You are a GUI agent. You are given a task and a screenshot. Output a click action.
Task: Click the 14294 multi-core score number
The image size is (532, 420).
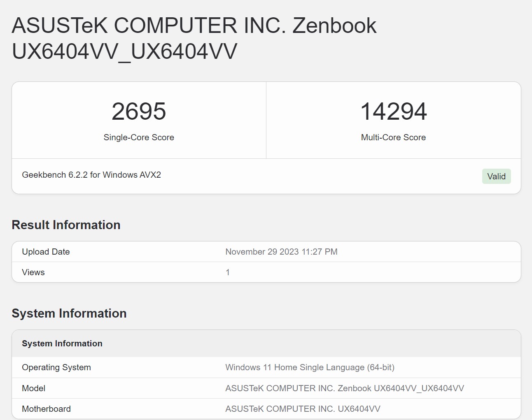pyautogui.click(x=393, y=111)
